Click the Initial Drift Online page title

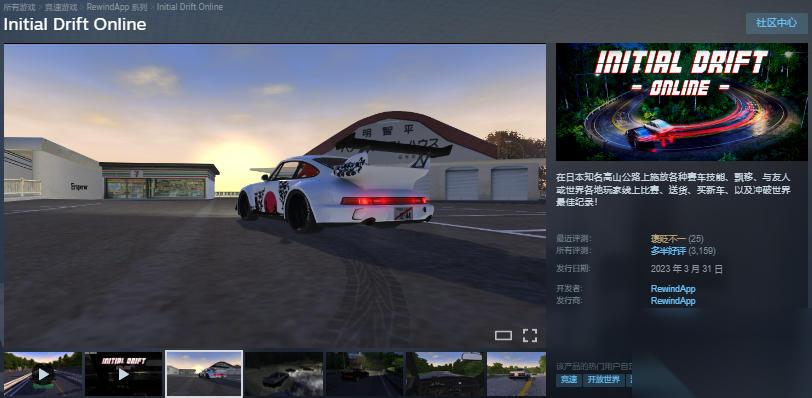pyautogui.click(x=75, y=24)
